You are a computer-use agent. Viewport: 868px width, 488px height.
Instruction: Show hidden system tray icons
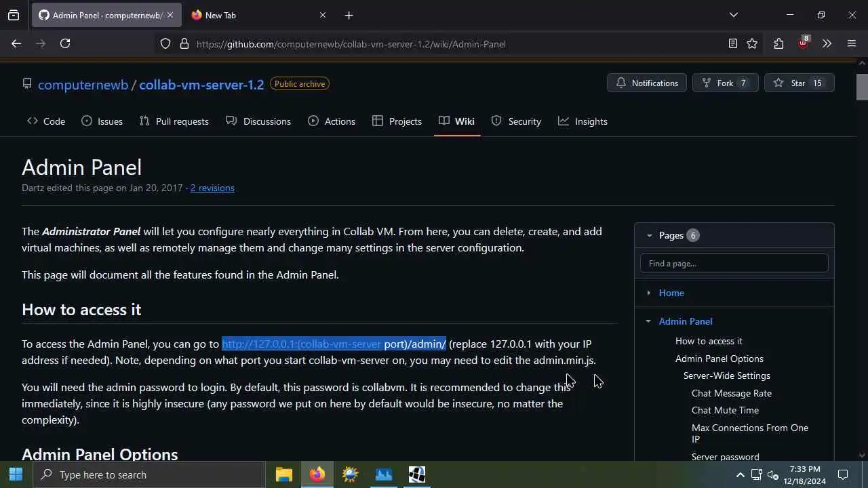pos(741,475)
